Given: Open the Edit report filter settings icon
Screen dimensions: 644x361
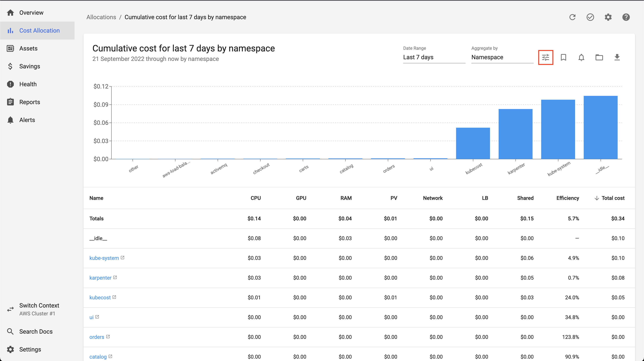Looking at the screenshot, I should click(x=545, y=57).
